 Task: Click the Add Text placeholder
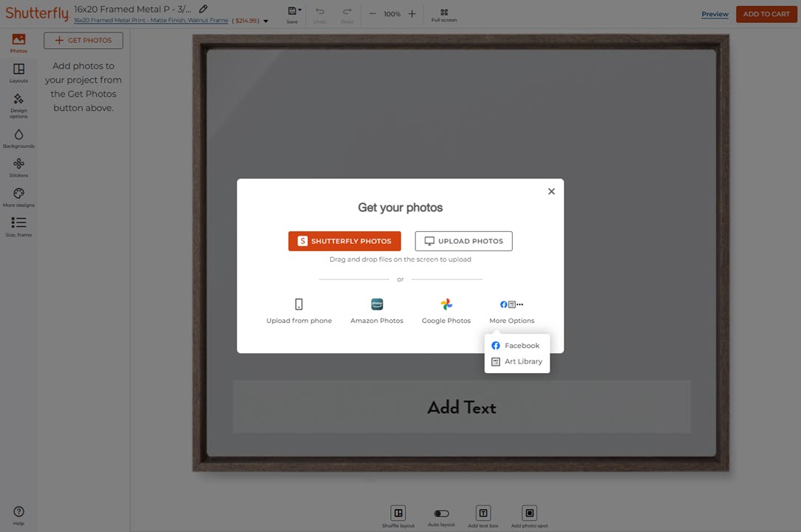pos(461,407)
